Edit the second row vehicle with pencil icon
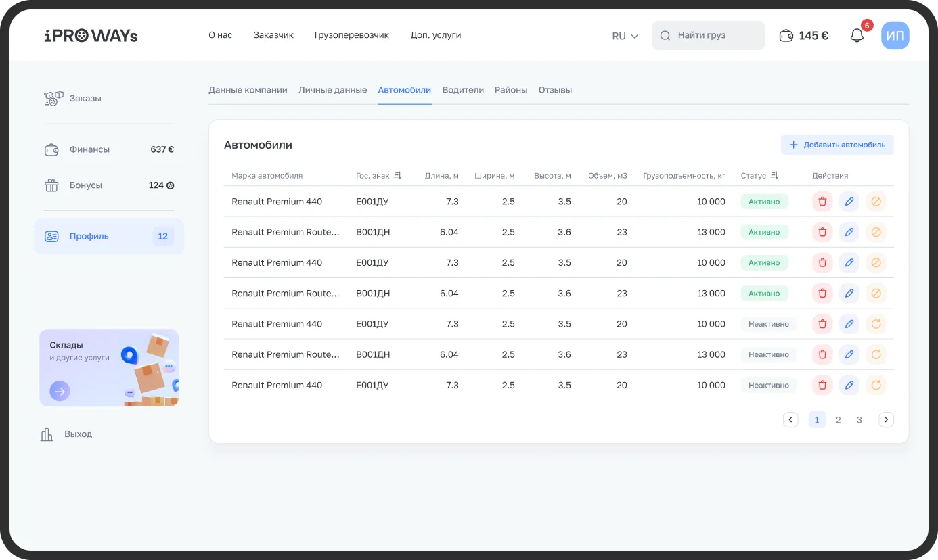This screenshot has height=560, width=938. pyautogui.click(x=849, y=232)
